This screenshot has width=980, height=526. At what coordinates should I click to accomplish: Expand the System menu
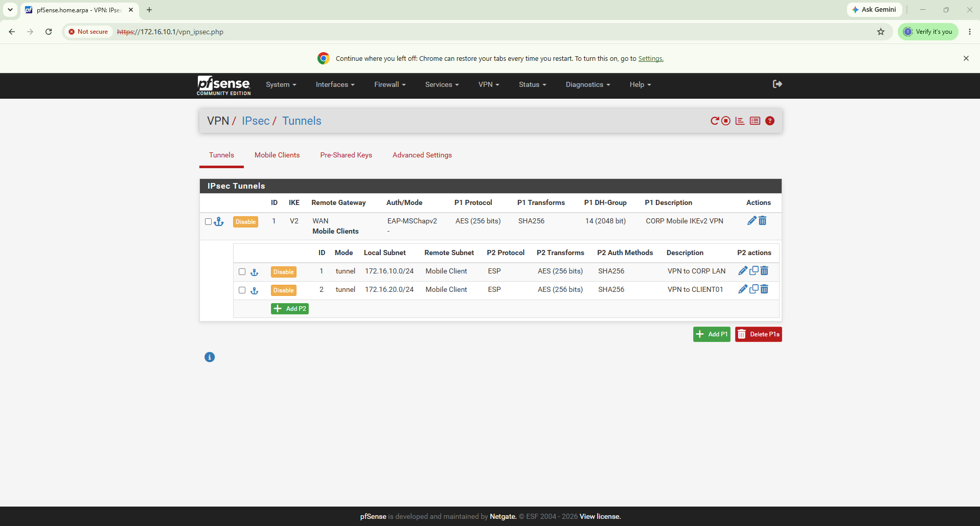point(281,85)
